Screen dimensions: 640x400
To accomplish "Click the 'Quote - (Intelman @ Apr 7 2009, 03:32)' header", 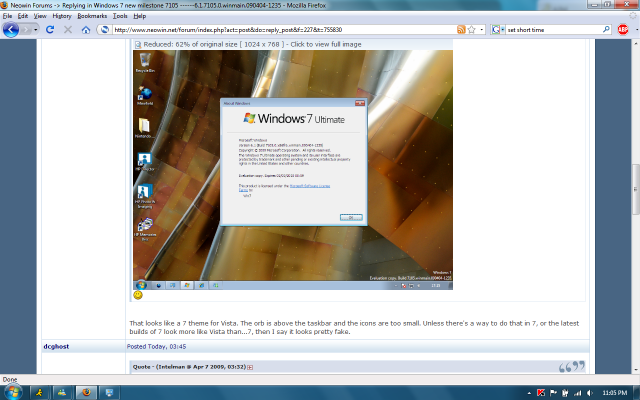I will [189, 367].
